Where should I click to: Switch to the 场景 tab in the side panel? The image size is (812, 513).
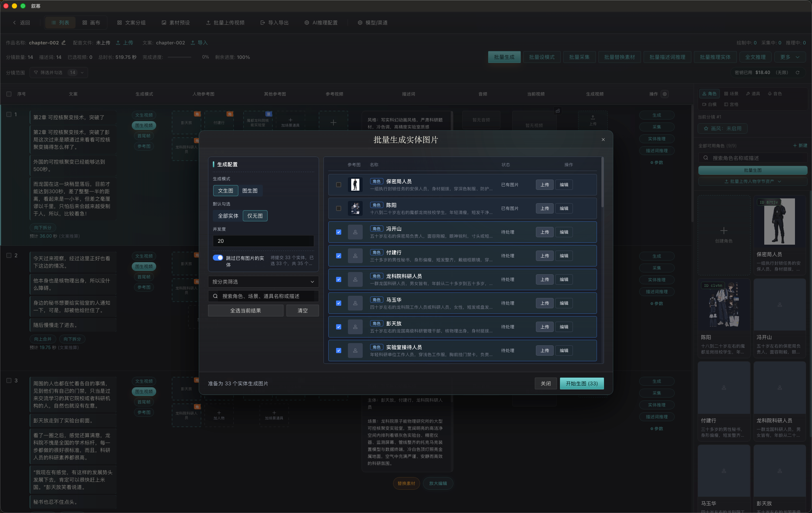click(731, 94)
